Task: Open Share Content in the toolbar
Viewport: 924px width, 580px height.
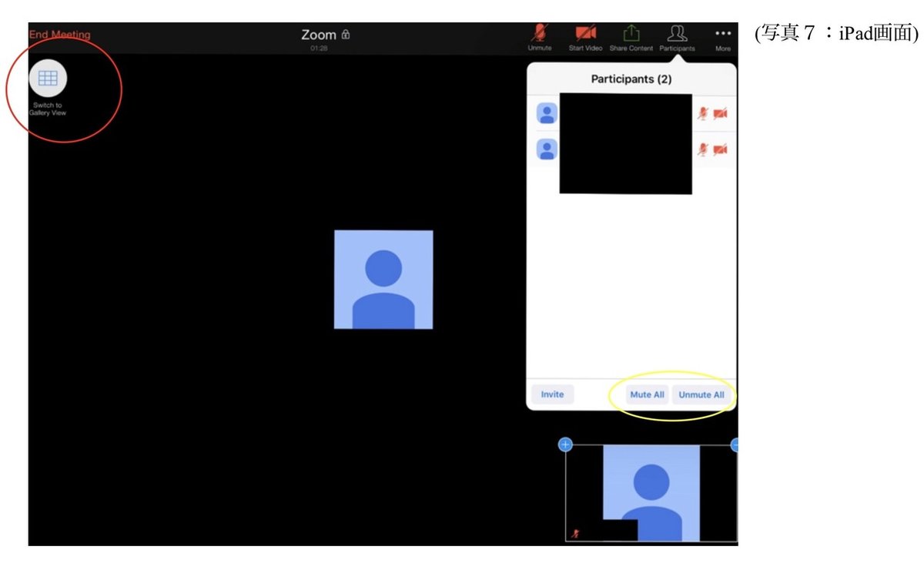Action: 631,37
